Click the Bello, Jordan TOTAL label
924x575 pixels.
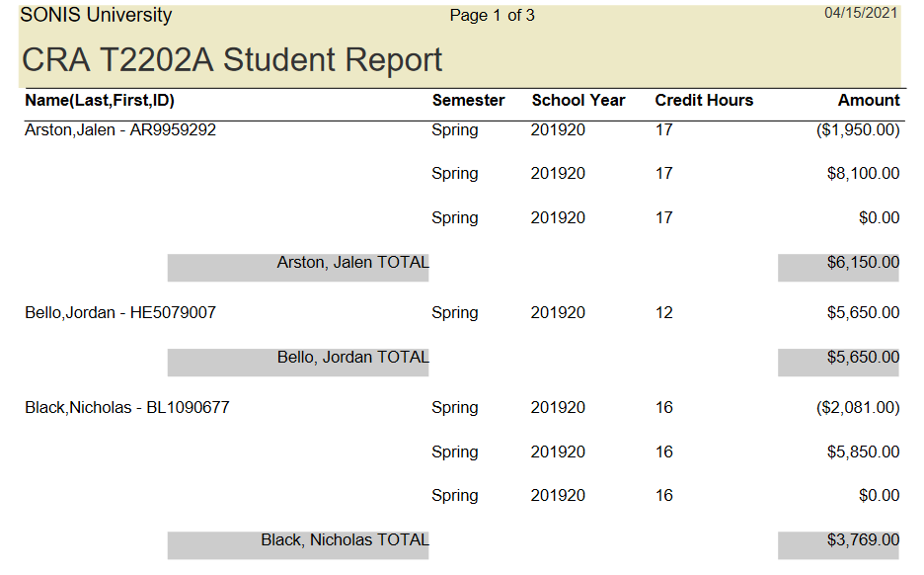coord(352,358)
